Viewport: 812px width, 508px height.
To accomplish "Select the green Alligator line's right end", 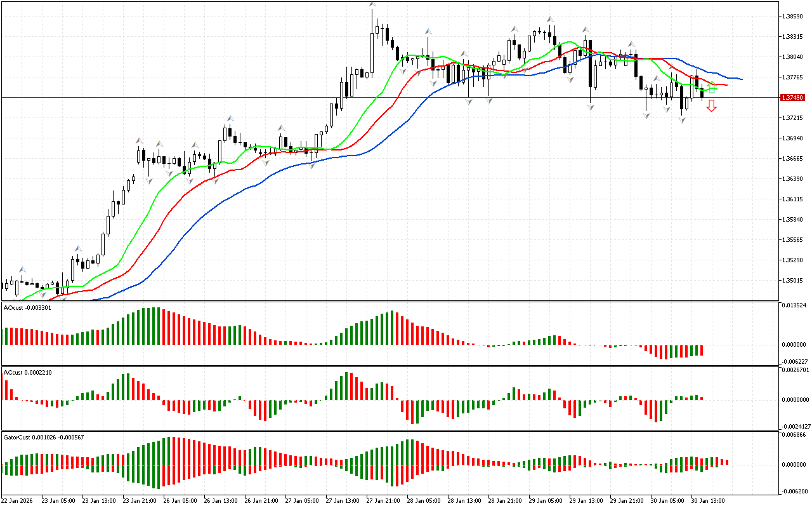I will (716, 88).
